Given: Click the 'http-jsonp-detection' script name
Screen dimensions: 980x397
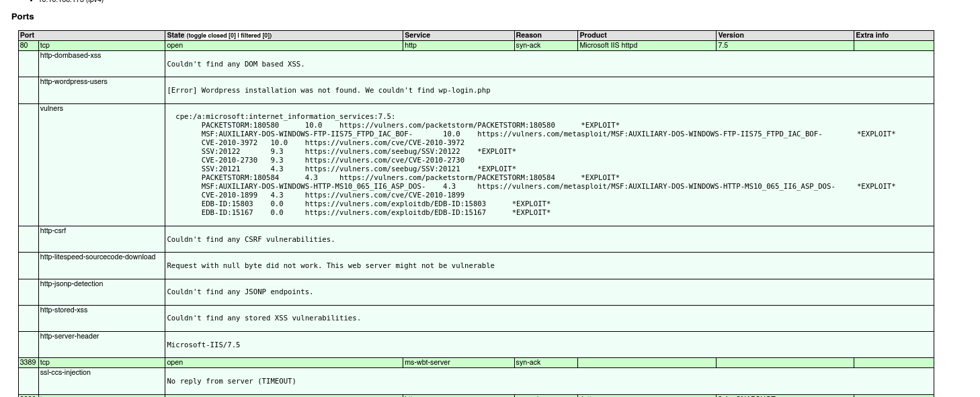Looking at the screenshot, I should [x=72, y=284].
